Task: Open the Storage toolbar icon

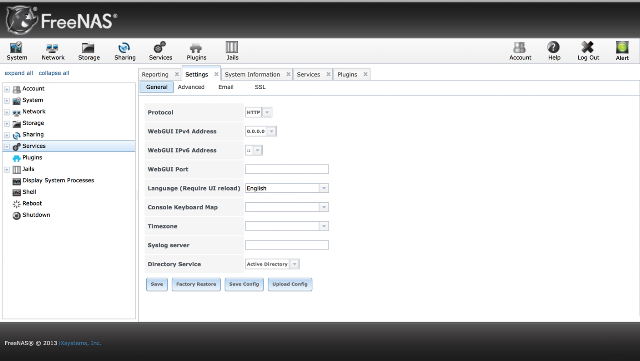Action: 89,51
